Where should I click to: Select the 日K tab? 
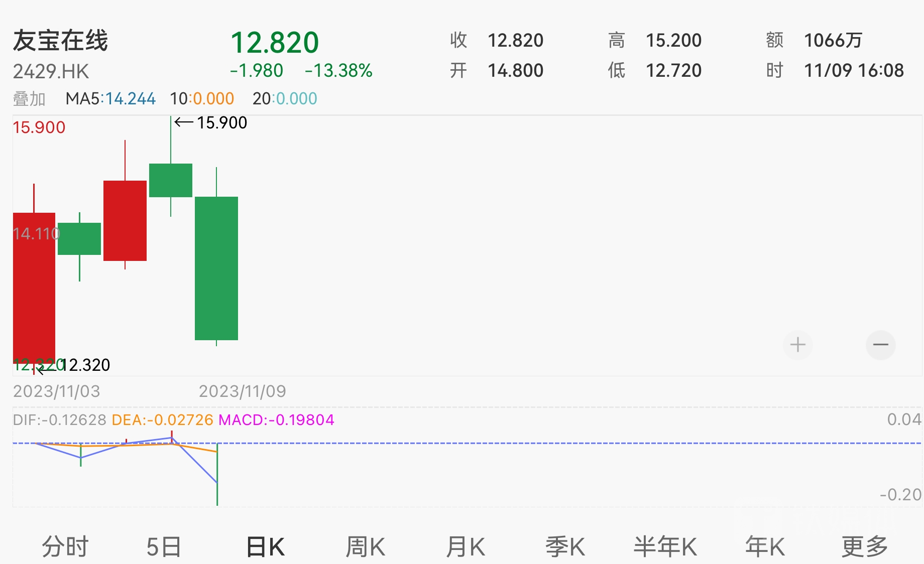click(266, 546)
